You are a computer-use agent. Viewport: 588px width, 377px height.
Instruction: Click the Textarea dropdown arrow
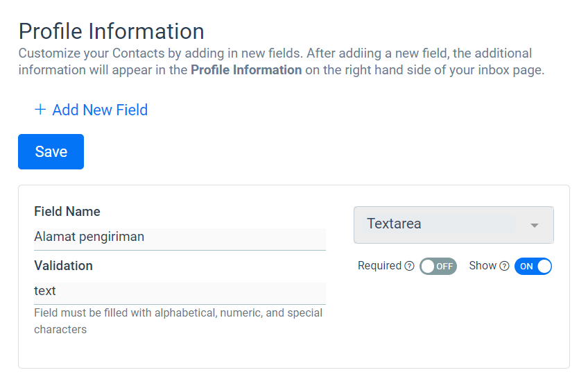coord(535,226)
